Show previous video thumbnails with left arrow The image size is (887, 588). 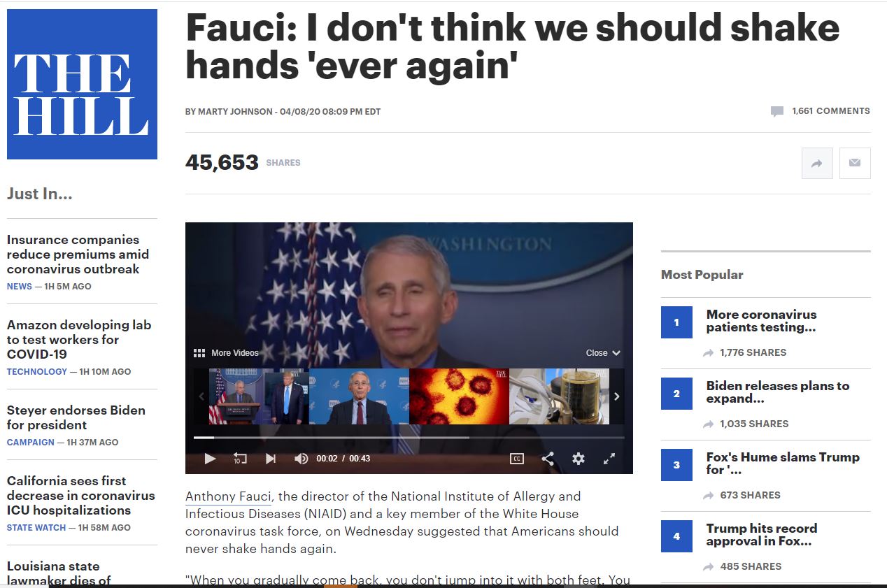pyautogui.click(x=201, y=396)
